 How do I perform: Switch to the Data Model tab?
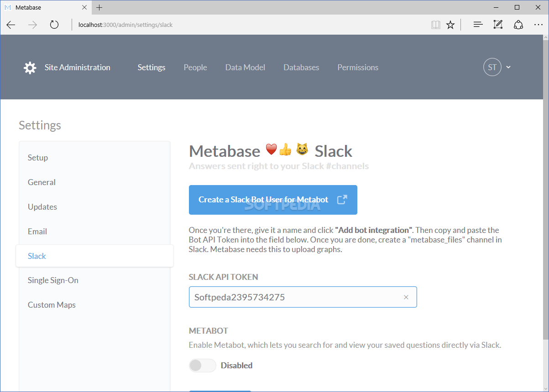click(245, 67)
